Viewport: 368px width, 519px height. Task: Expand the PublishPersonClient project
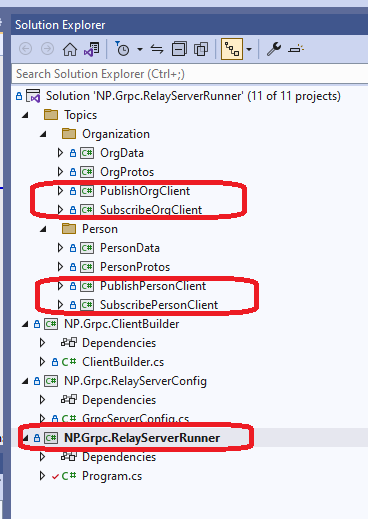click(60, 286)
